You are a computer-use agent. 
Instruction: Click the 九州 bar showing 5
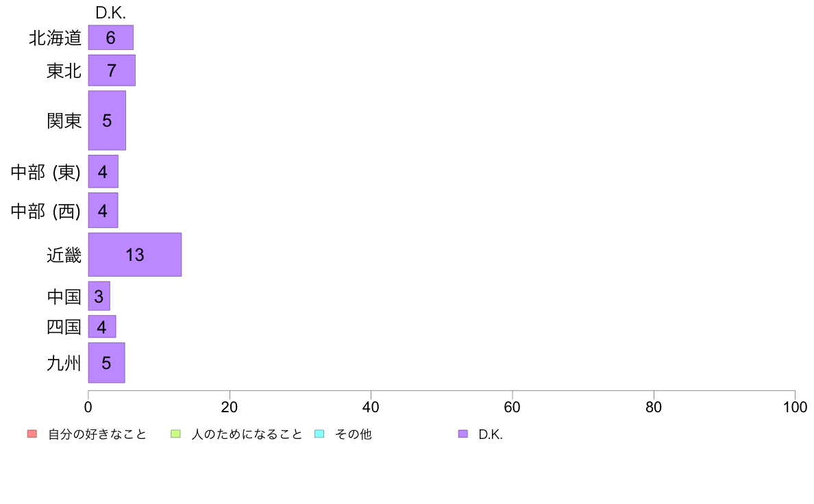click(x=106, y=363)
